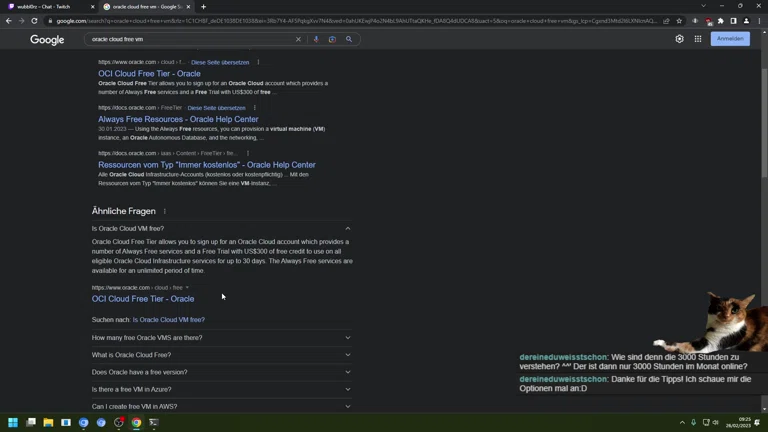Open the Windows Start menu
Viewport: 768px width, 432px height.
pos(13,423)
